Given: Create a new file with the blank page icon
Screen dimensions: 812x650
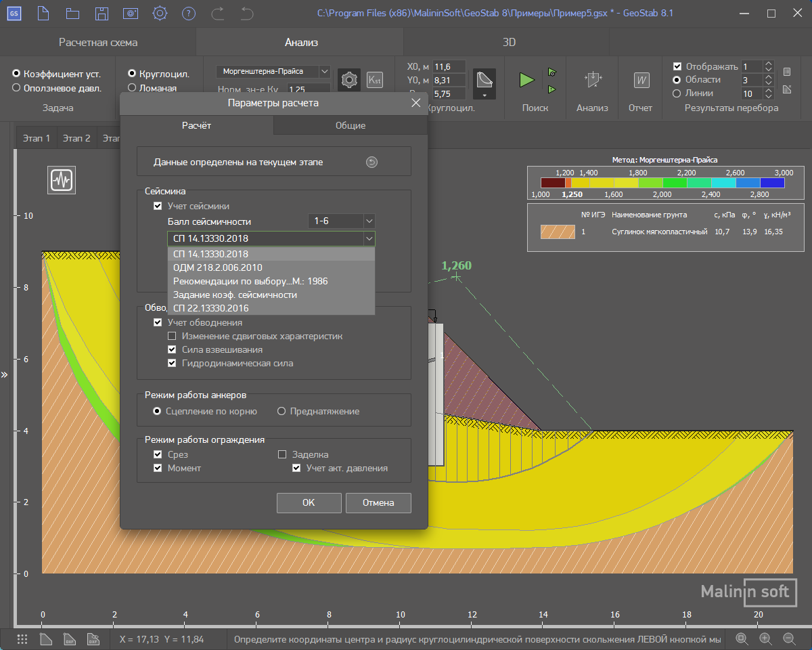Looking at the screenshot, I should 43,13.
